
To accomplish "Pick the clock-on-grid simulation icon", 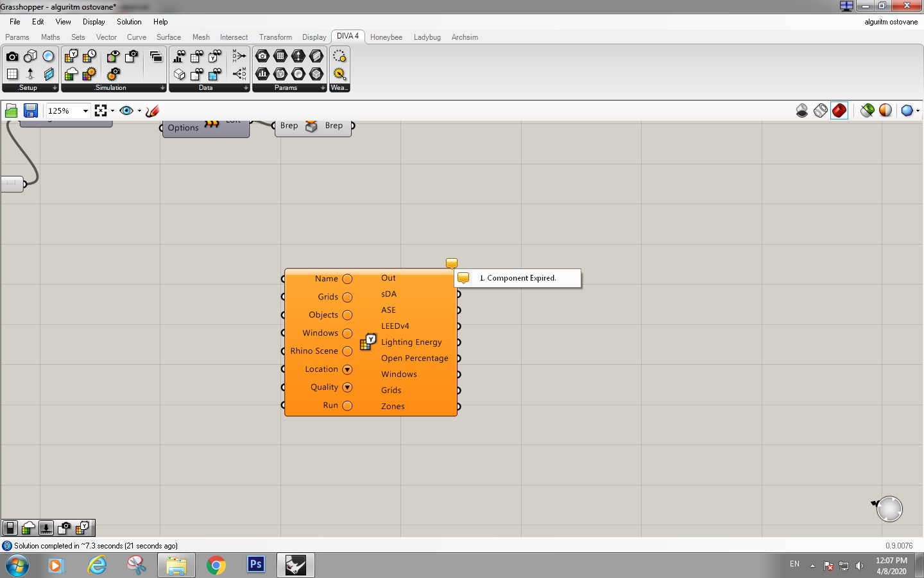I will point(89,57).
